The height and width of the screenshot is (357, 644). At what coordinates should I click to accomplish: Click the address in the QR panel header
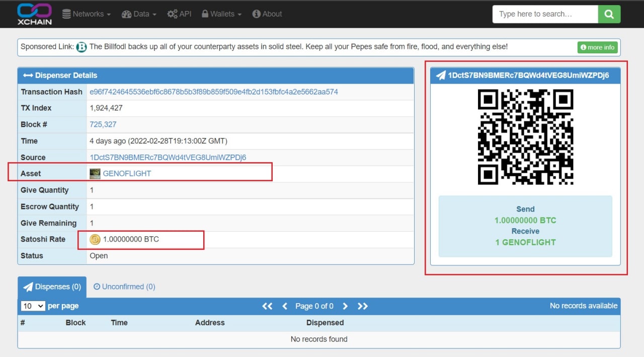coord(528,76)
